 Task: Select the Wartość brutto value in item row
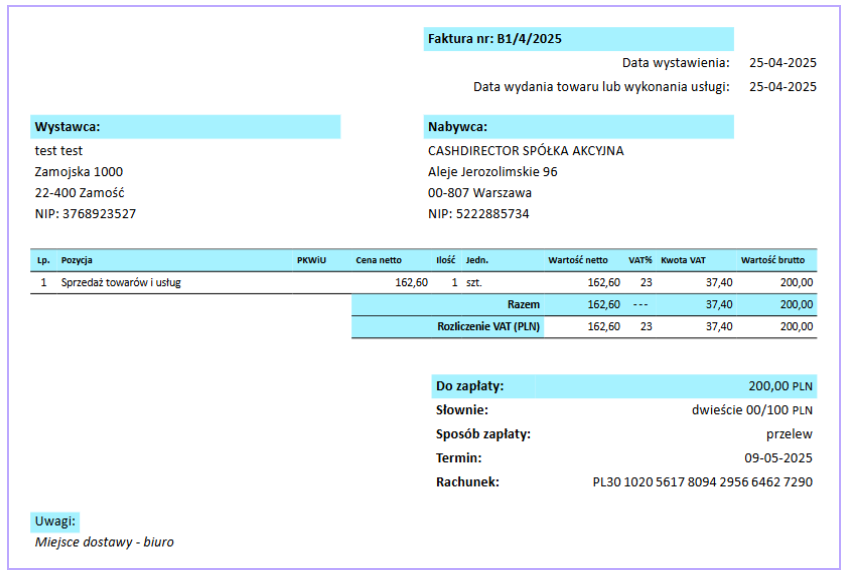pyautogui.click(x=797, y=283)
